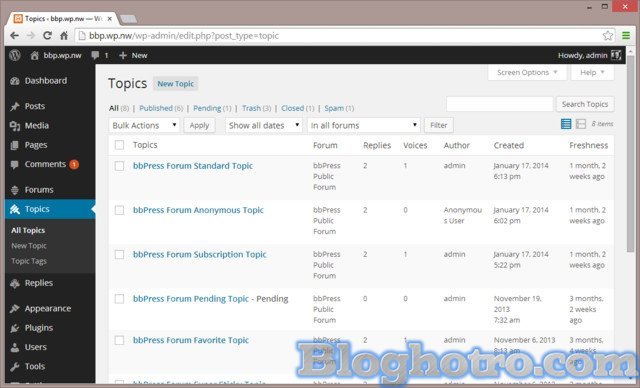The image size is (640, 388).
Task: Open the Bulk Actions dropdown
Action: [144, 125]
